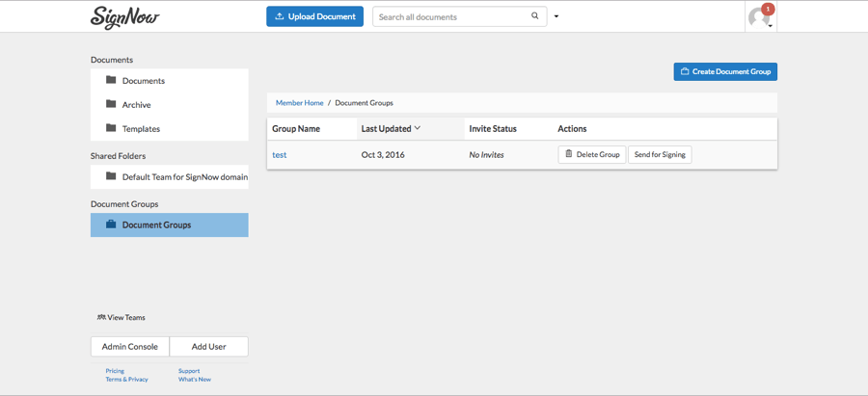Click Upload Document button
The image size is (868, 396).
[x=314, y=16]
